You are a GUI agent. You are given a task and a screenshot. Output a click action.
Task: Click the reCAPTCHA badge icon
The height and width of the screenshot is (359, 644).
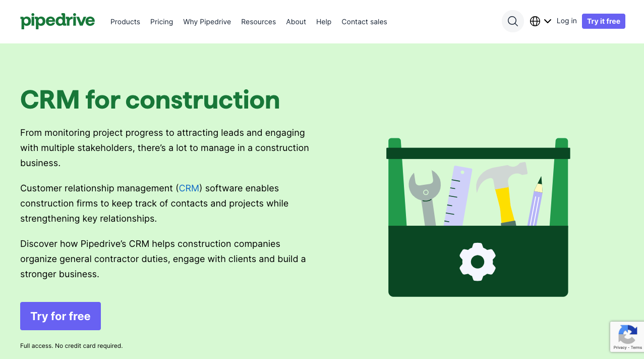(627, 334)
